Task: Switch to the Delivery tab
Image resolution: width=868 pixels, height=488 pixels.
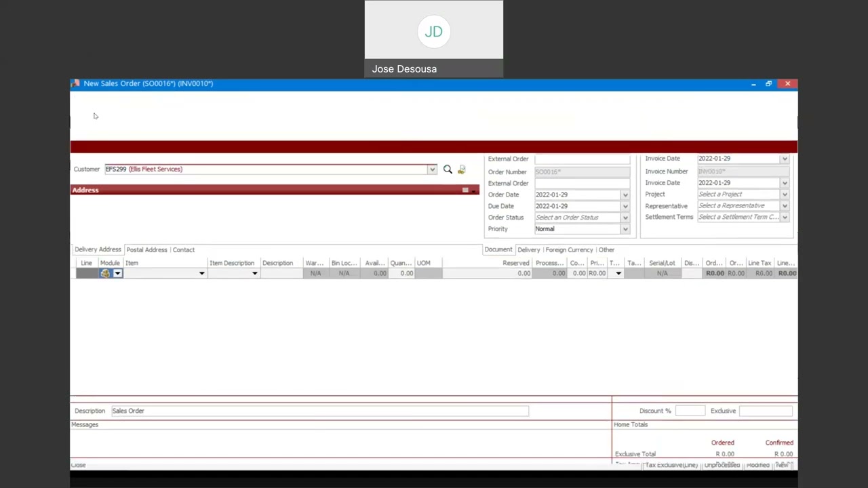Action: 529,249
